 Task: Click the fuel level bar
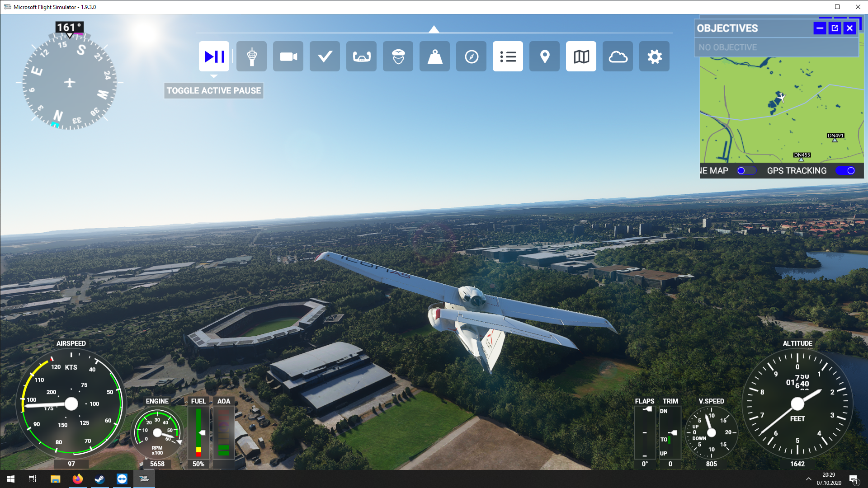pos(198,432)
